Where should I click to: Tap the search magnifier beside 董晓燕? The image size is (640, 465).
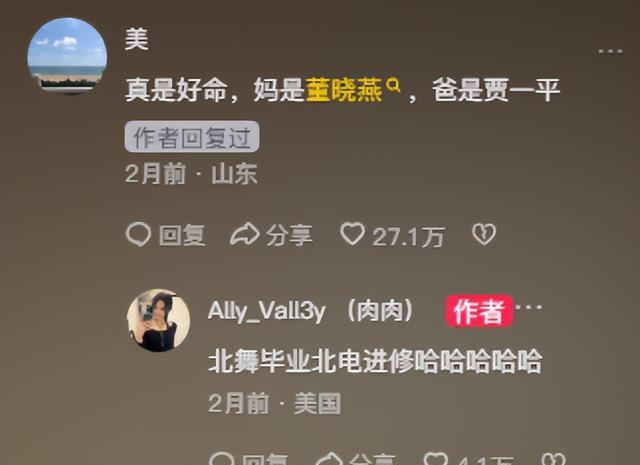(393, 85)
